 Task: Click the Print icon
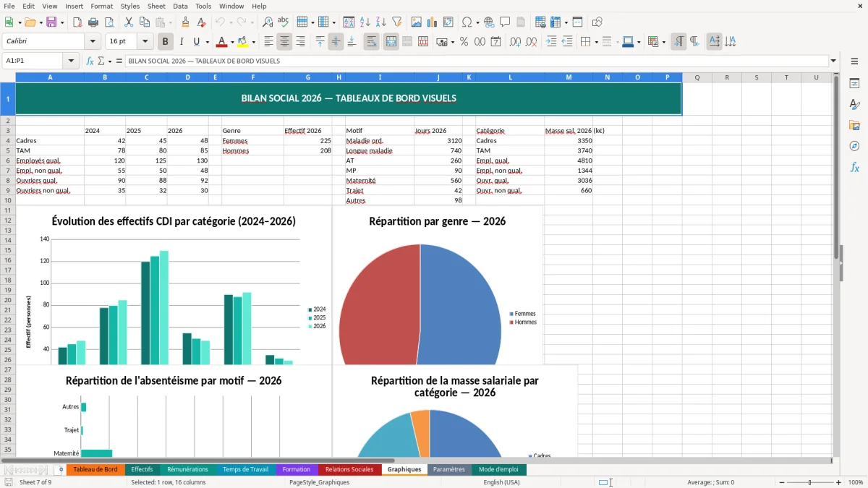tap(93, 22)
